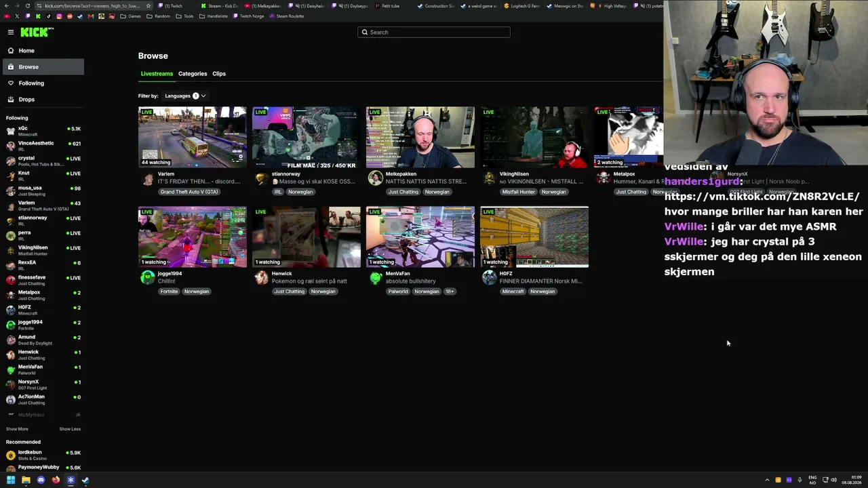The width and height of the screenshot is (868, 488).
Task: Open lordkebun in Recommended list
Action: click(x=43, y=455)
